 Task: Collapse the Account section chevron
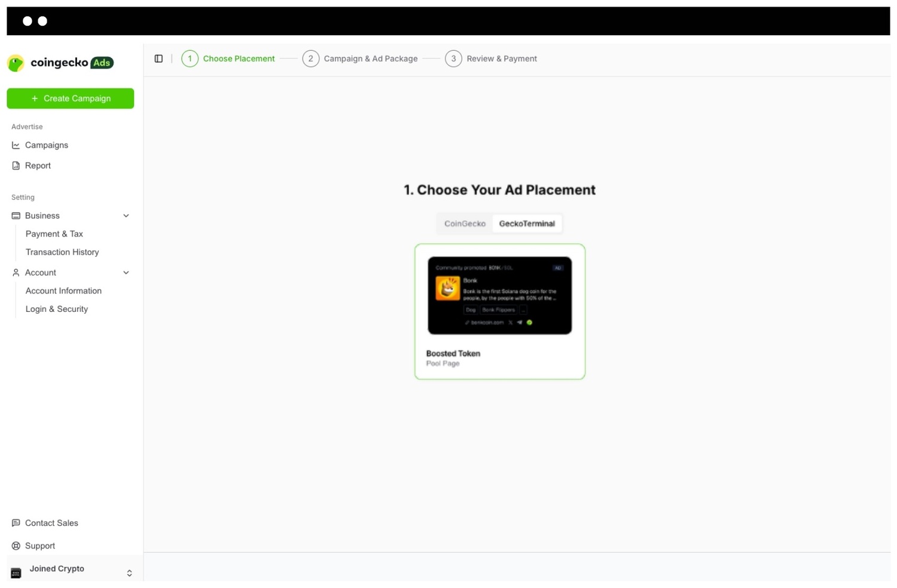(x=126, y=272)
